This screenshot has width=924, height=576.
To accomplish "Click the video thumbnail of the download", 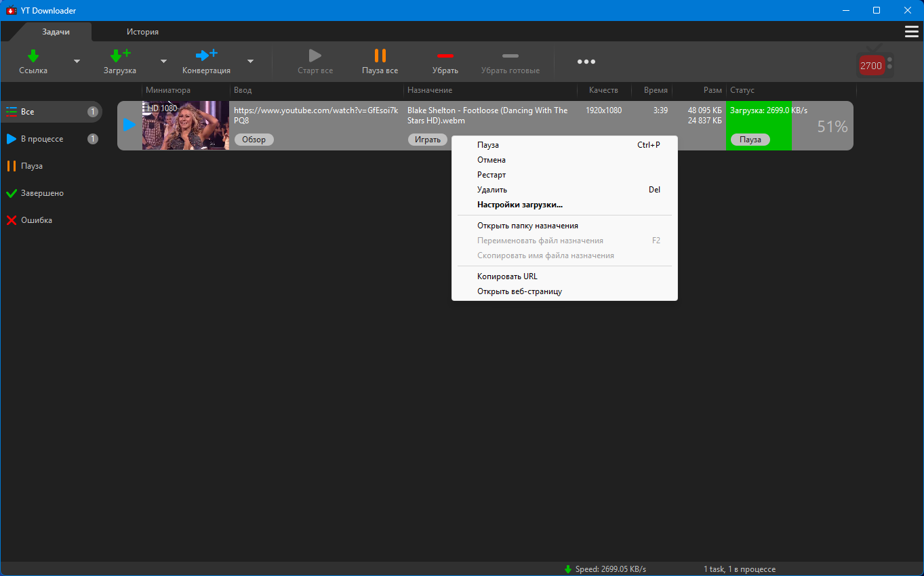I will click(x=186, y=125).
